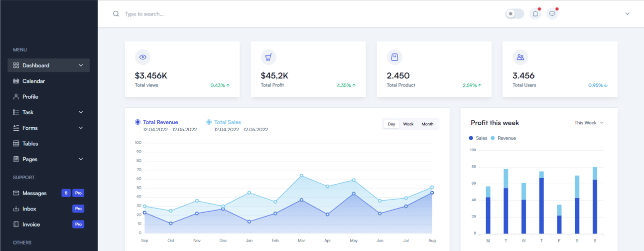Open the chat messages icon

pos(552,14)
